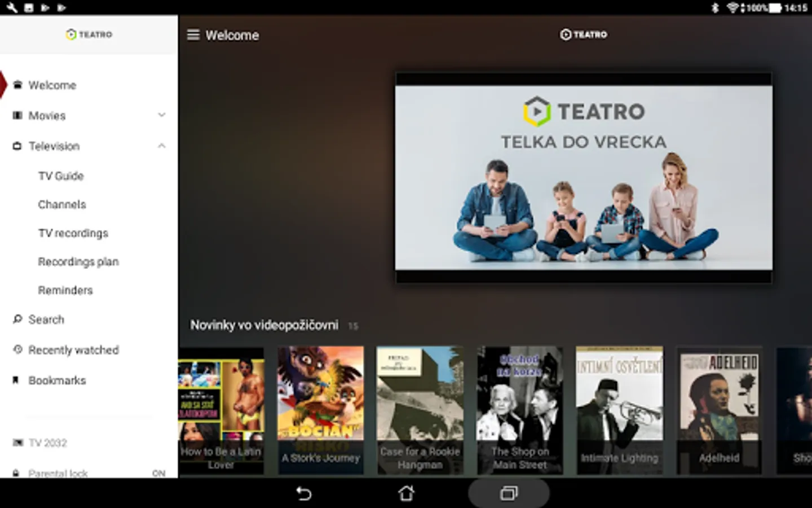Open the Adelheid movie poster
This screenshot has width=812, height=508.
coord(719,410)
